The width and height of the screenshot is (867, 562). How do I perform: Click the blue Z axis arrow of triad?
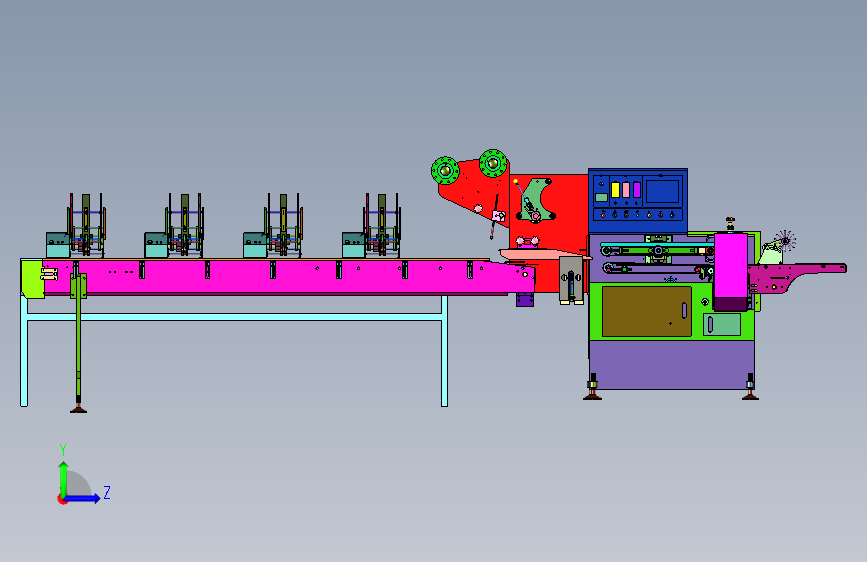(83, 498)
